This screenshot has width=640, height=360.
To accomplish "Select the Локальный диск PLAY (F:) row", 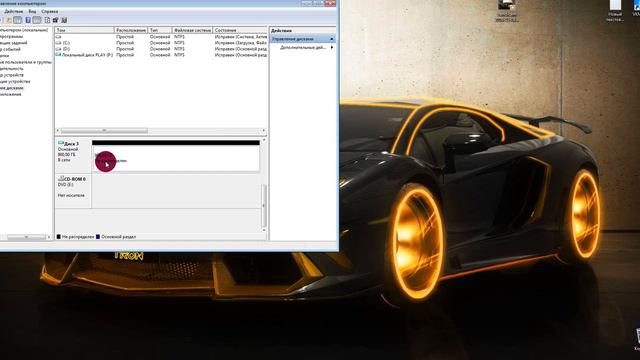I will [x=161, y=55].
